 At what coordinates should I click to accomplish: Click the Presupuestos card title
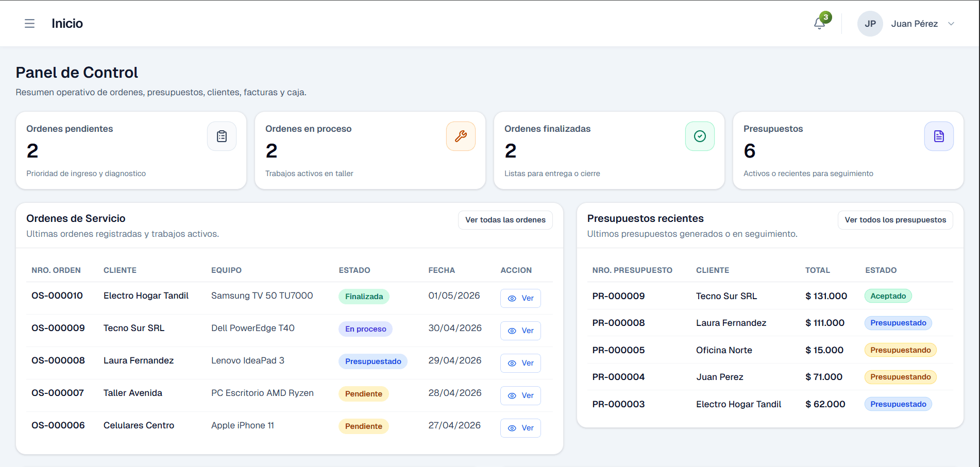[773, 129]
